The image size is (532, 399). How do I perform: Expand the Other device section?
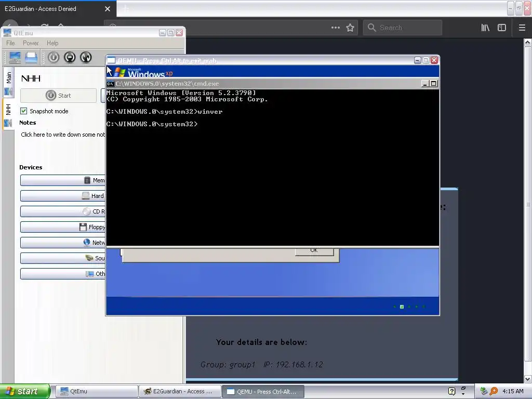coord(63,274)
